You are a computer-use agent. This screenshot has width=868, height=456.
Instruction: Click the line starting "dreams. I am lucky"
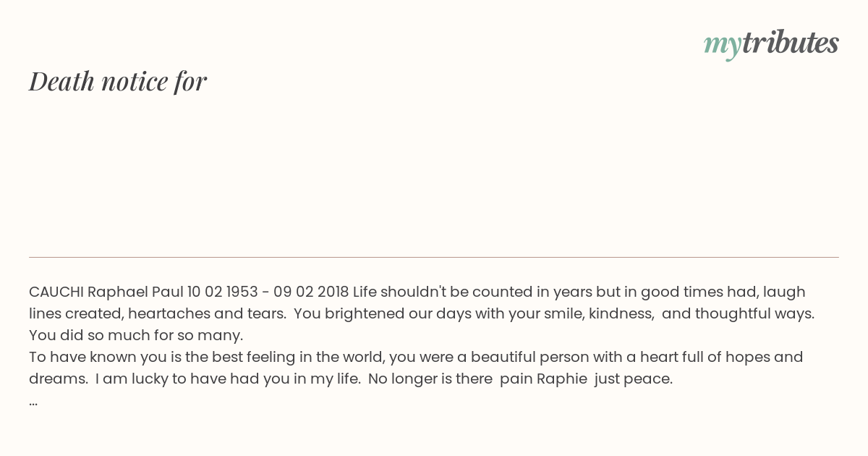[x=351, y=379]
